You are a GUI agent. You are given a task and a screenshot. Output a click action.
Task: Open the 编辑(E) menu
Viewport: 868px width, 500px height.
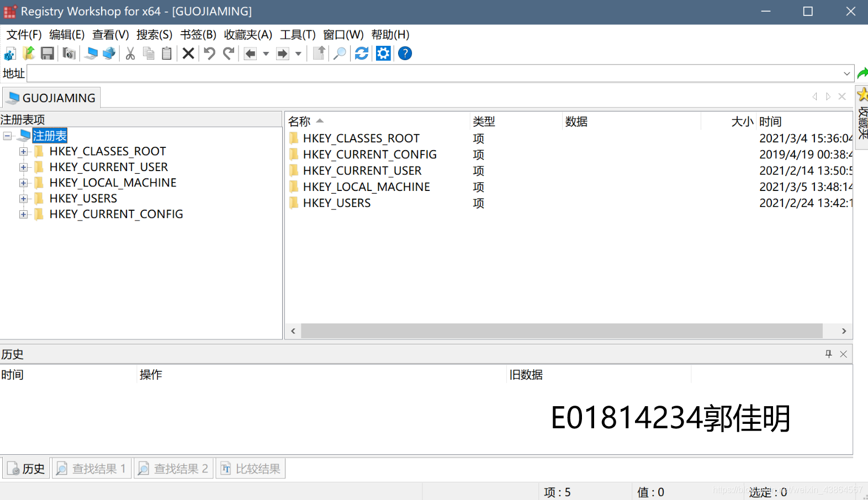point(67,35)
